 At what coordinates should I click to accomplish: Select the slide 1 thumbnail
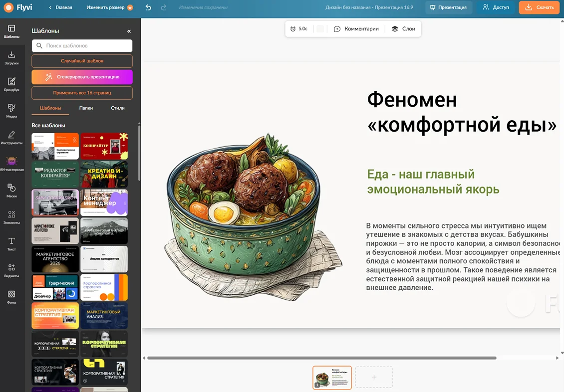332,378
